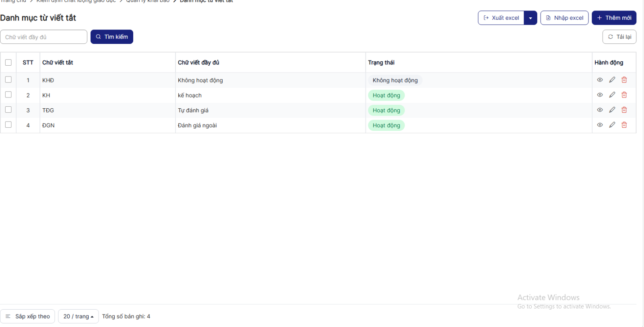The width and height of the screenshot is (644, 327).
Task: Open the Sắp xếp theo sort menu
Action: click(x=28, y=317)
